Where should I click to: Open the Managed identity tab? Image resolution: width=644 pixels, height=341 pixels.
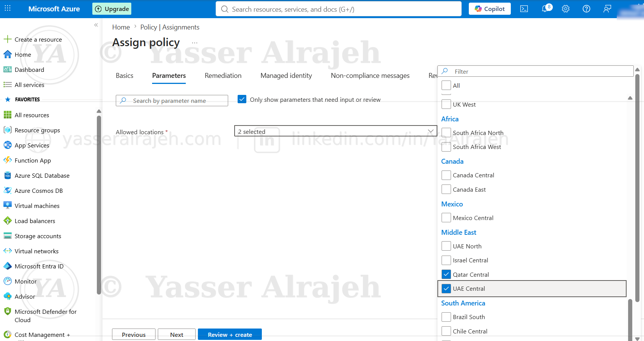pos(286,76)
